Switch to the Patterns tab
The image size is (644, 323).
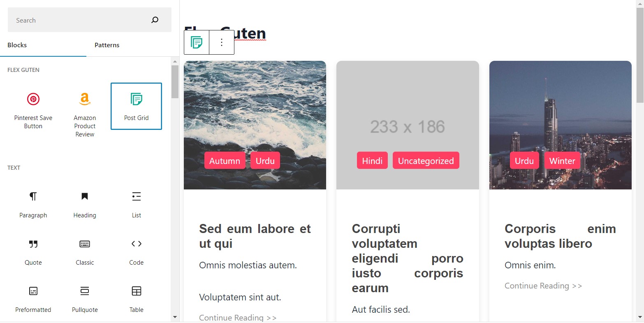coord(107,45)
